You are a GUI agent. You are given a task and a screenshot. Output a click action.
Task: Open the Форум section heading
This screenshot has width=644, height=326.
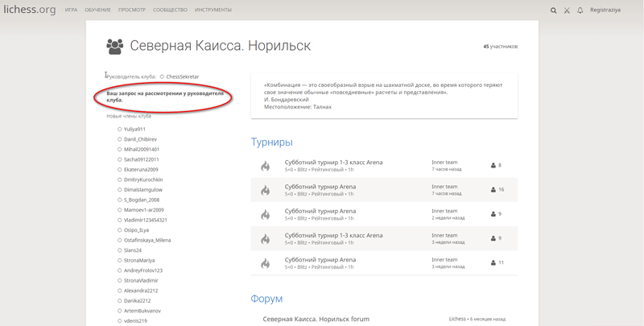coord(266,299)
